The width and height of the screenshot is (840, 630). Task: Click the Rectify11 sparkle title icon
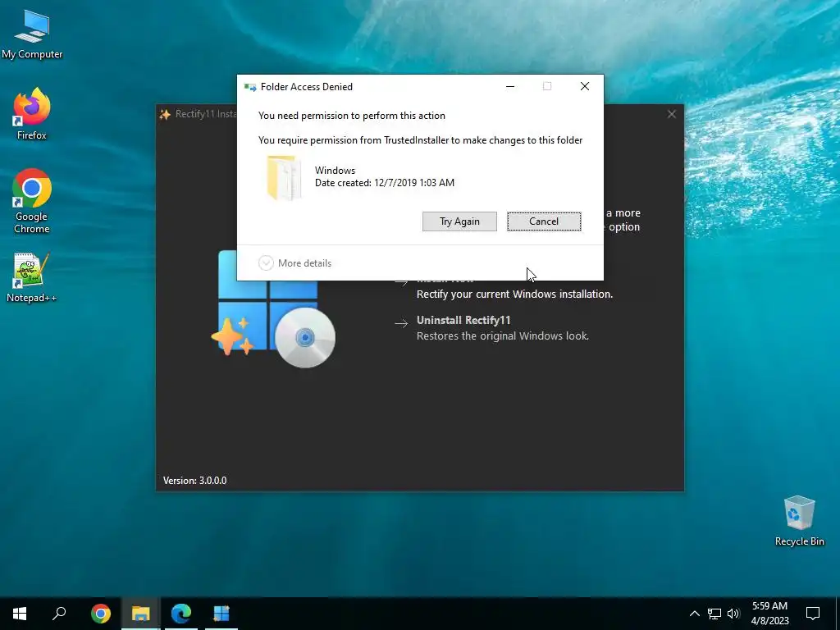165,114
